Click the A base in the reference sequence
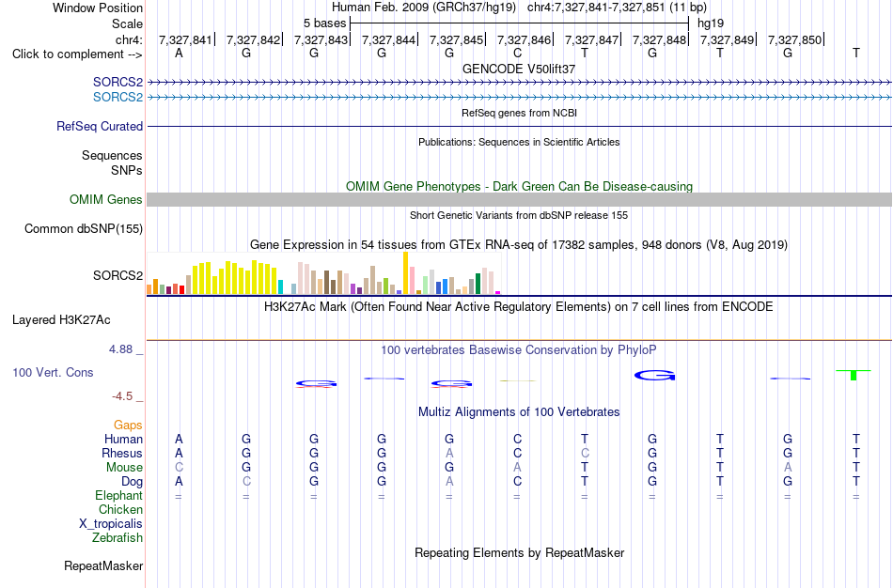The image size is (893, 588). click(x=179, y=53)
